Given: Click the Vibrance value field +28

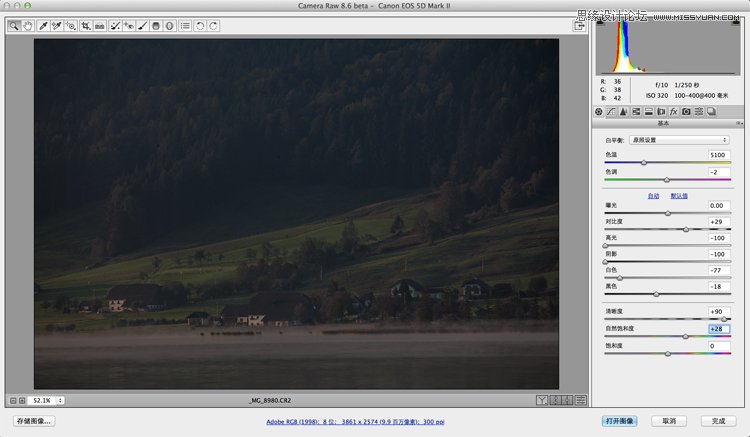Looking at the screenshot, I should (719, 329).
